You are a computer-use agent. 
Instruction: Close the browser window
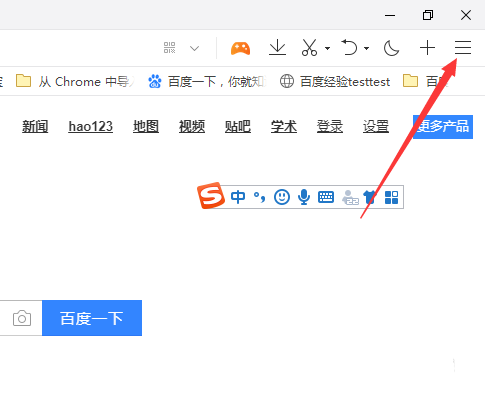(466, 15)
